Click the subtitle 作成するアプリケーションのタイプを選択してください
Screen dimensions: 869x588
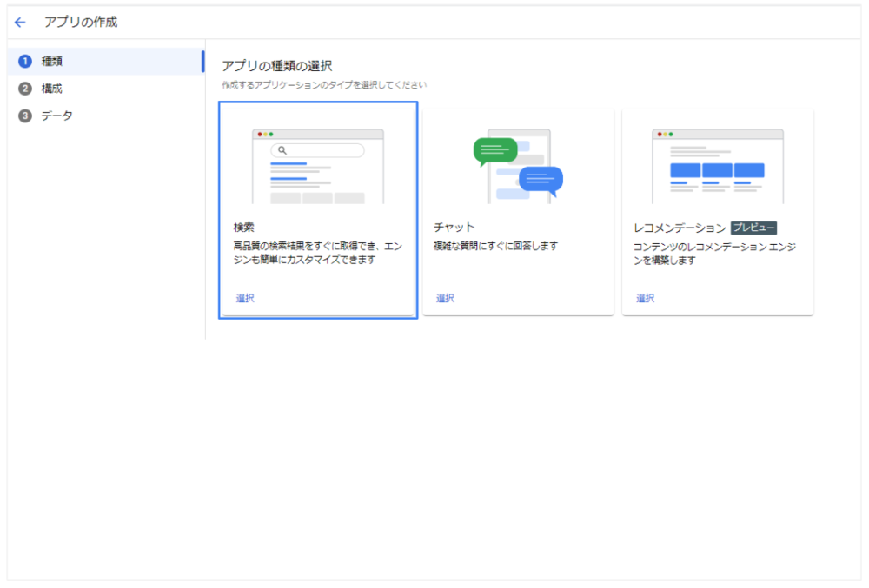(324, 85)
